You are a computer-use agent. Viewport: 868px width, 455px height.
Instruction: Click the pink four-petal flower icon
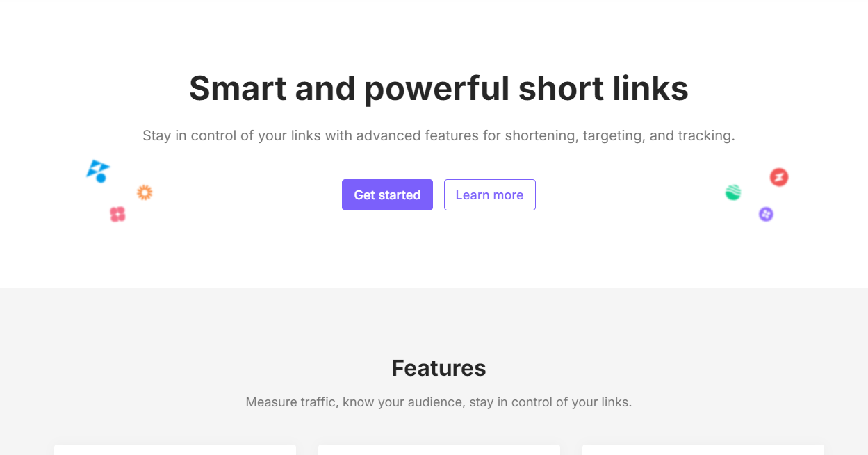coord(117,214)
